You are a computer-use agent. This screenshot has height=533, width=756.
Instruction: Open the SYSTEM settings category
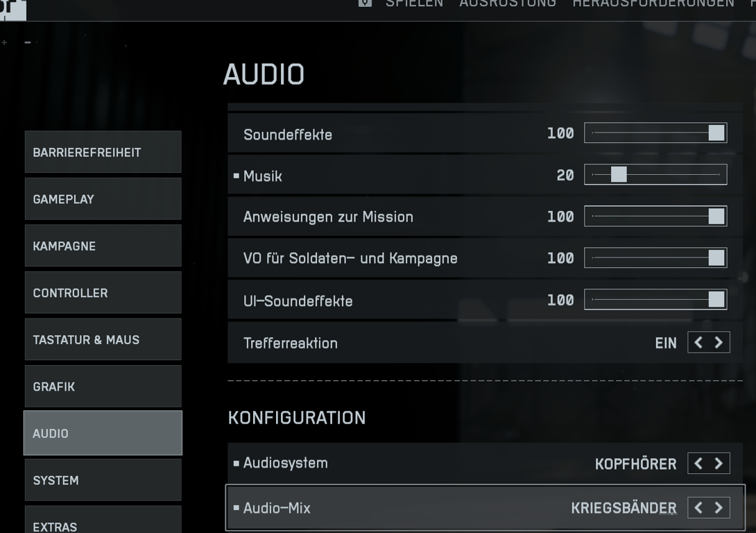103,480
